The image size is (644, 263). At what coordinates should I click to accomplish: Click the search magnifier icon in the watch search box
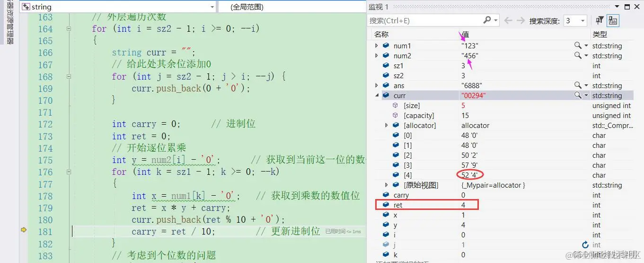click(x=487, y=20)
